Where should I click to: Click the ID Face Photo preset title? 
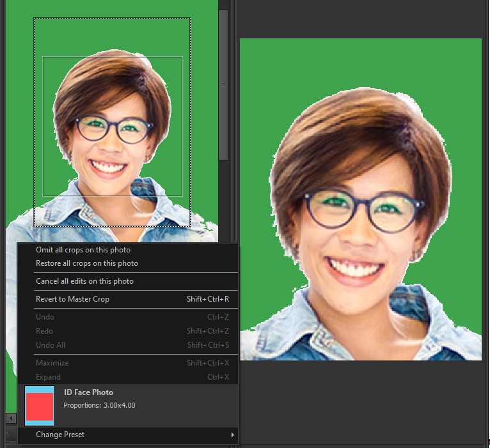(88, 392)
